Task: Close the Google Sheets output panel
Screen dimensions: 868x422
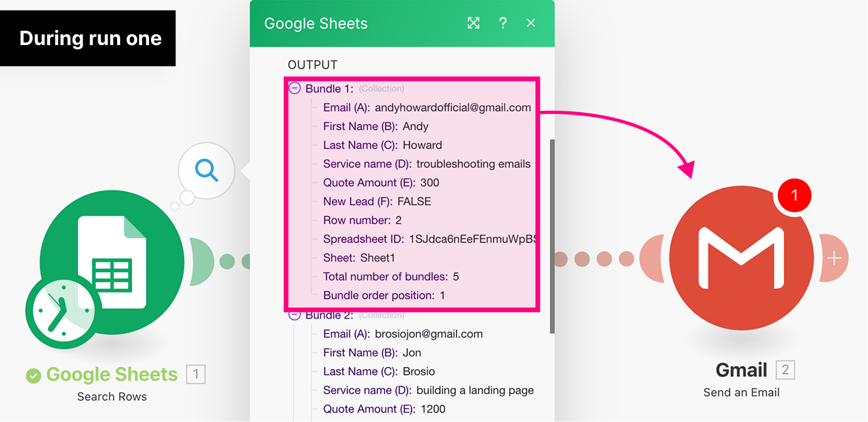Action: tap(530, 23)
